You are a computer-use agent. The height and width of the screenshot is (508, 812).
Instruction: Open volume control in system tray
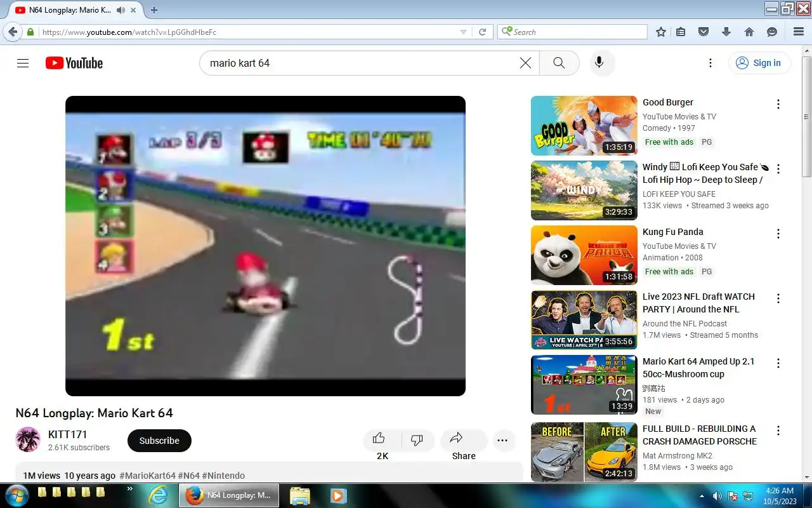717,496
